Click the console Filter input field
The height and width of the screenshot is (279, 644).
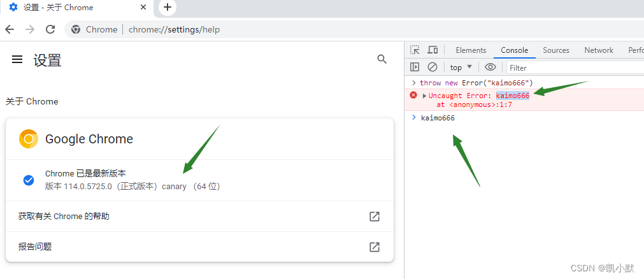575,68
